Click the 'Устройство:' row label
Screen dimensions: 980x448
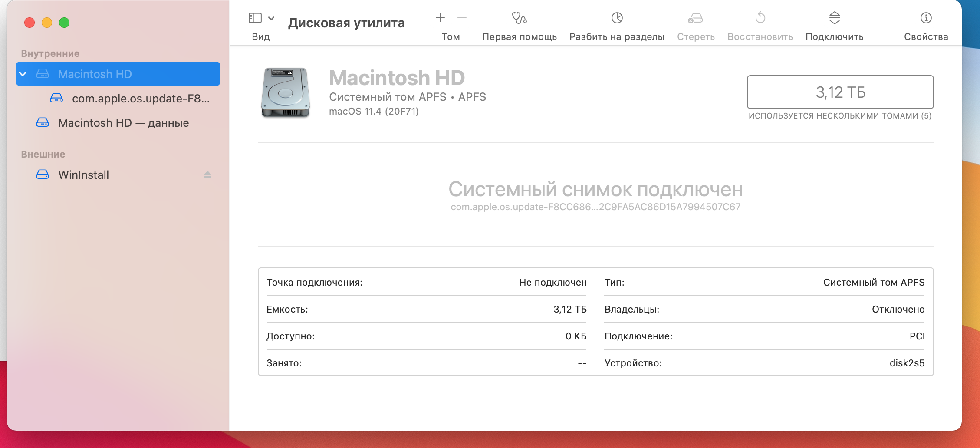[633, 363]
